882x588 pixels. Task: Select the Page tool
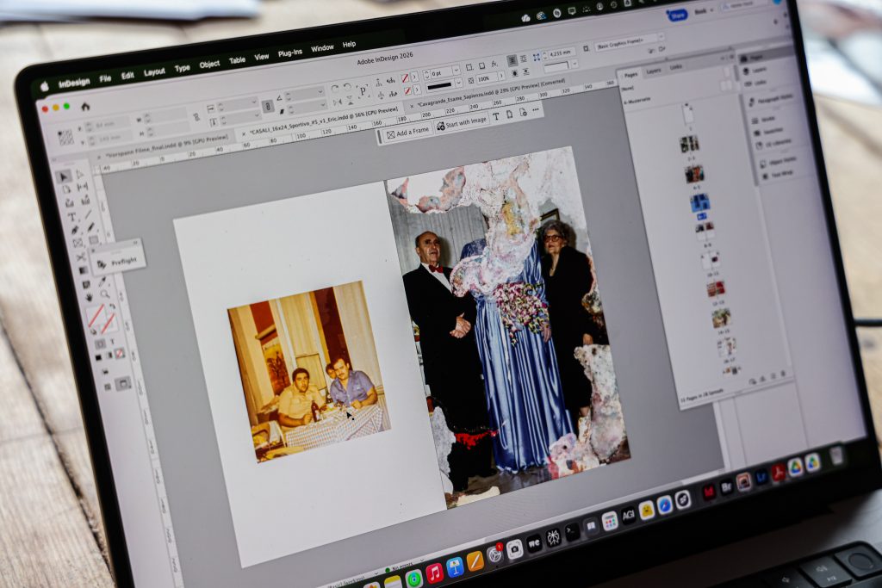pos(66,189)
